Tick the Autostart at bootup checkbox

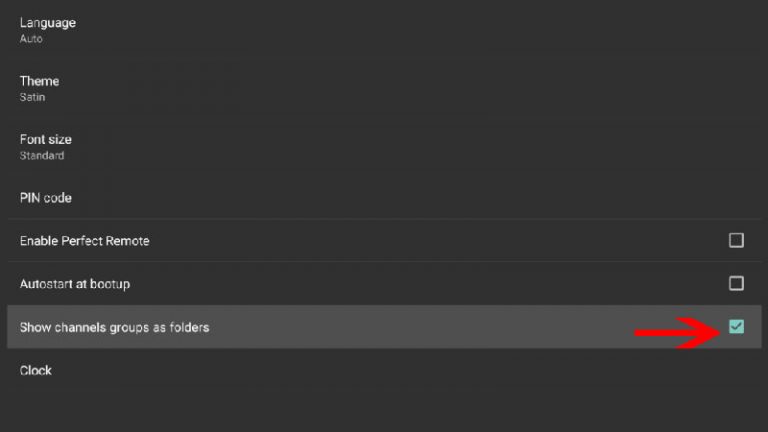click(736, 284)
